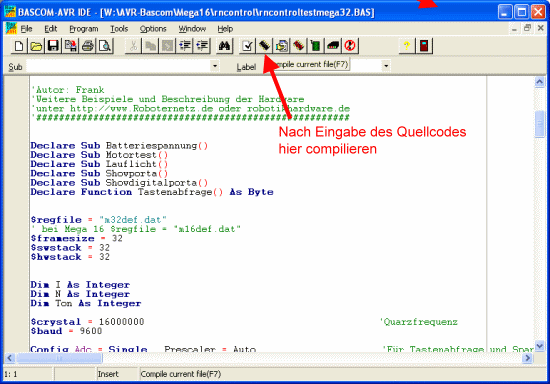Screen dimensions: 550x384
Task: Click the horizontal scrollbar right arrow
Action: 527,358
